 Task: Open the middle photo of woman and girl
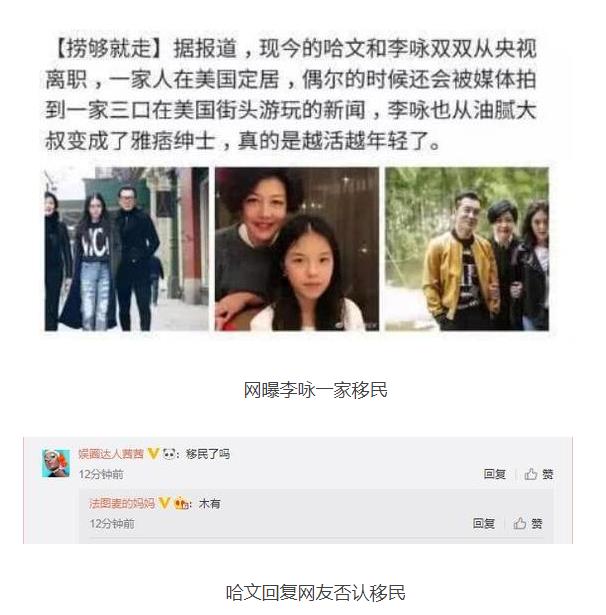(297, 249)
